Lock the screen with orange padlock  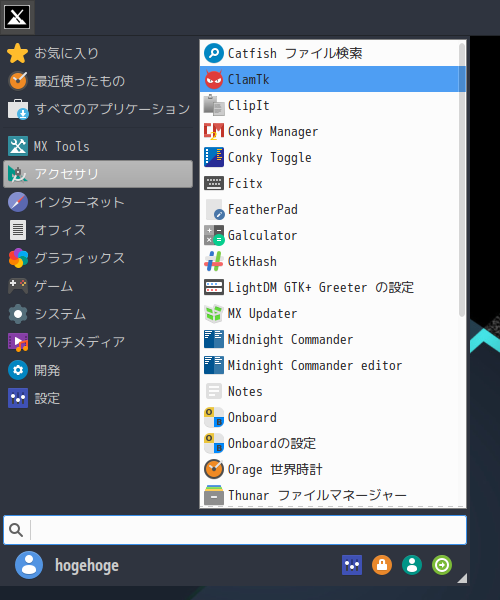[382, 565]
